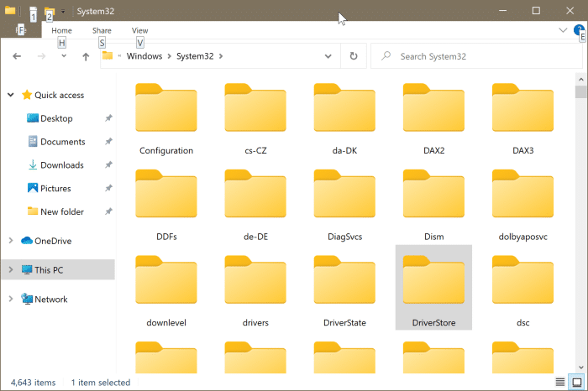Expand the This PC tree node

click(11, 269)
